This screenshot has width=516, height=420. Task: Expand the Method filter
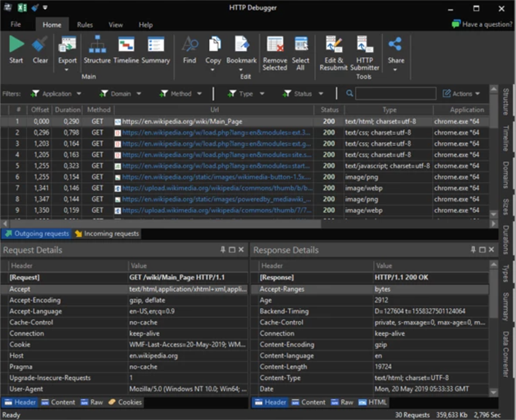pos(181,93)
